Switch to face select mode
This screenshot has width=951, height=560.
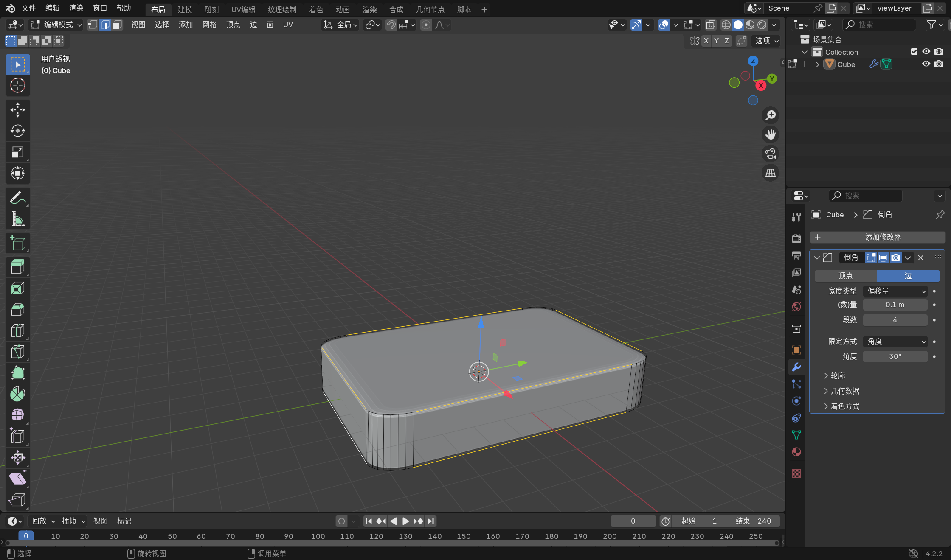pyautogui.click(x=117, y=25)
